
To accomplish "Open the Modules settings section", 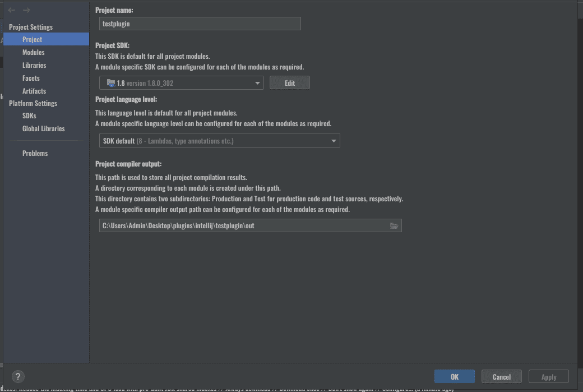I will (34, 52).
